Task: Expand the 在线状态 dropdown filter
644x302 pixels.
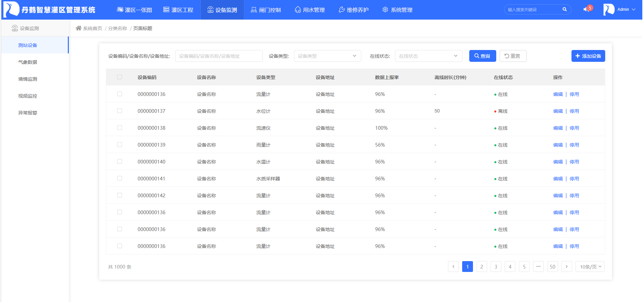Action: [429, 56]
